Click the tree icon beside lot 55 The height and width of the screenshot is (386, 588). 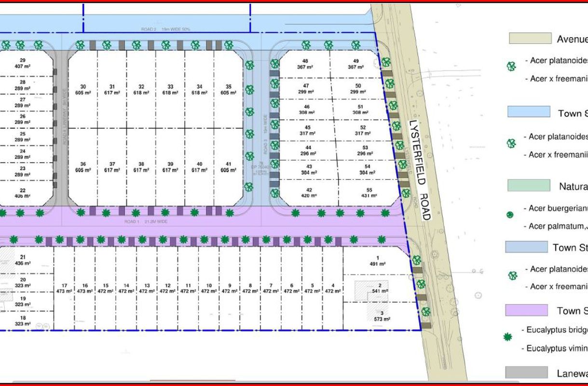(406, 193)
